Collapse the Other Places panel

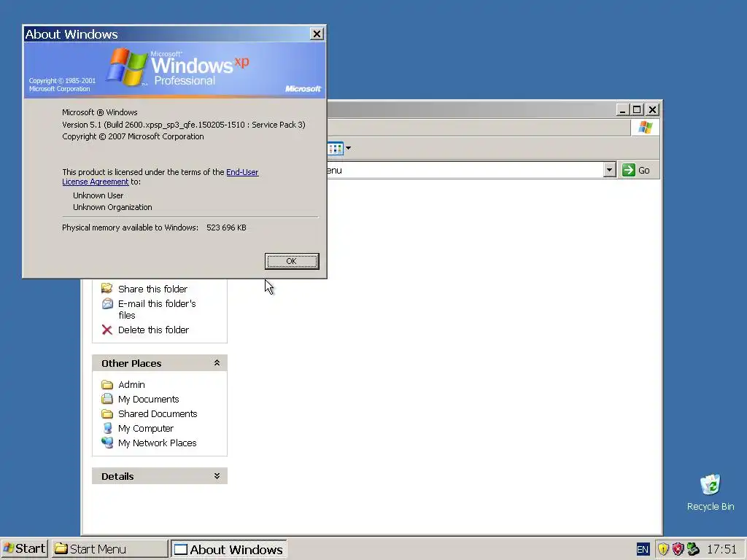217,363
